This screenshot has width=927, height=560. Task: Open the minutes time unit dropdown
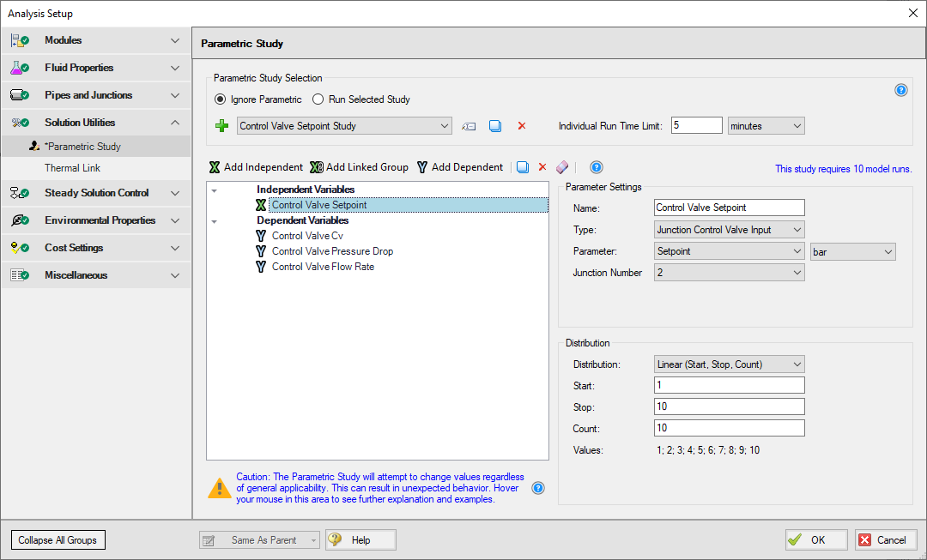click(x=766, y=126)
